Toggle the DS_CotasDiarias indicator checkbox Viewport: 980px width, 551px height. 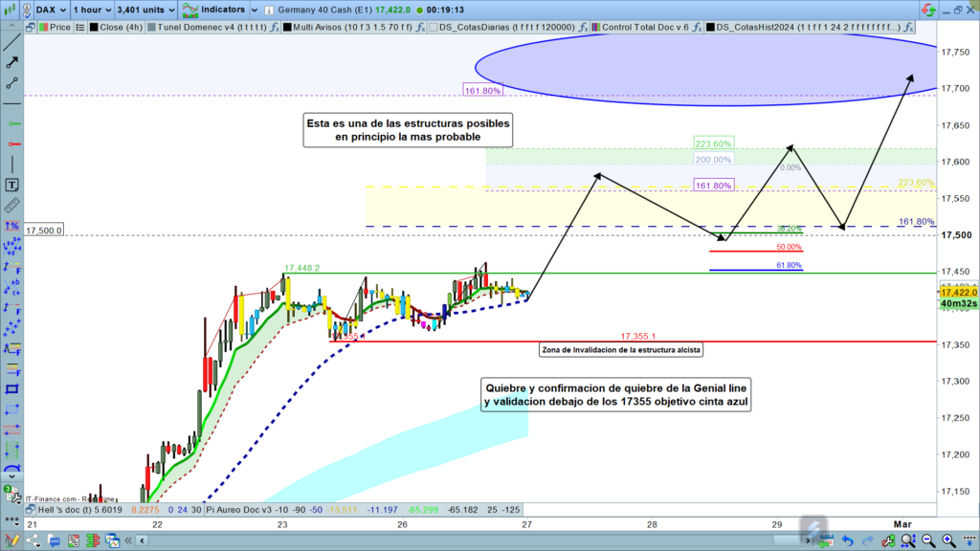tap(433, 28)
